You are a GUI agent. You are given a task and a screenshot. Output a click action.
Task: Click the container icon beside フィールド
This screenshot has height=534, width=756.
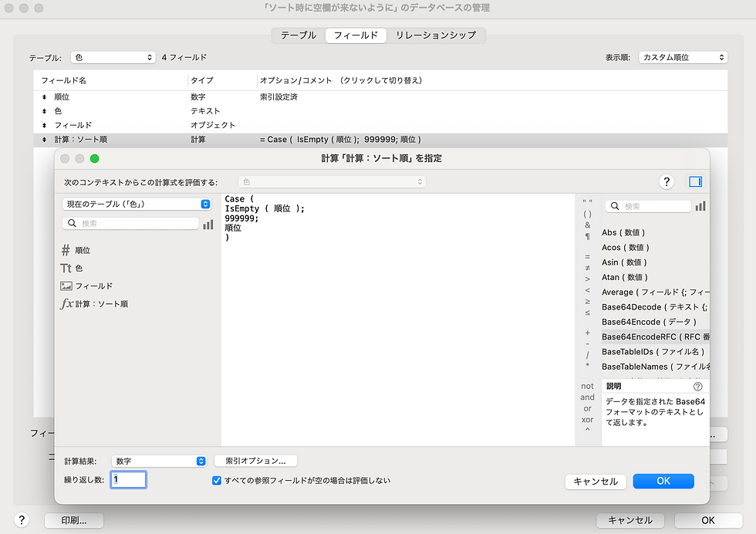pyautogui.click(x=66, y=286)
